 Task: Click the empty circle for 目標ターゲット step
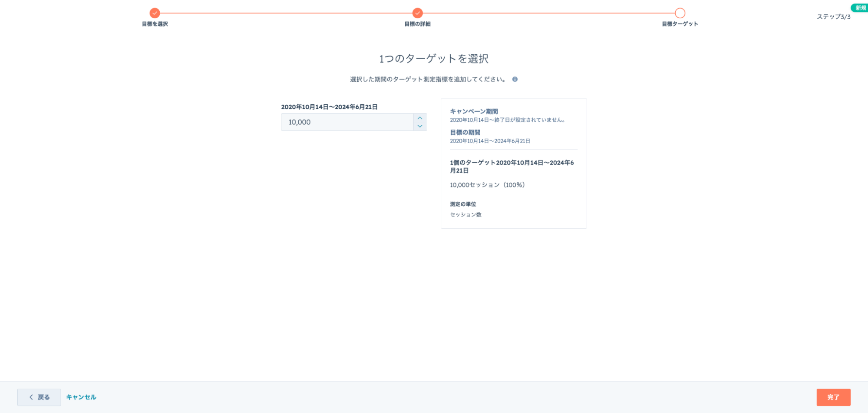tap(680, 13)
